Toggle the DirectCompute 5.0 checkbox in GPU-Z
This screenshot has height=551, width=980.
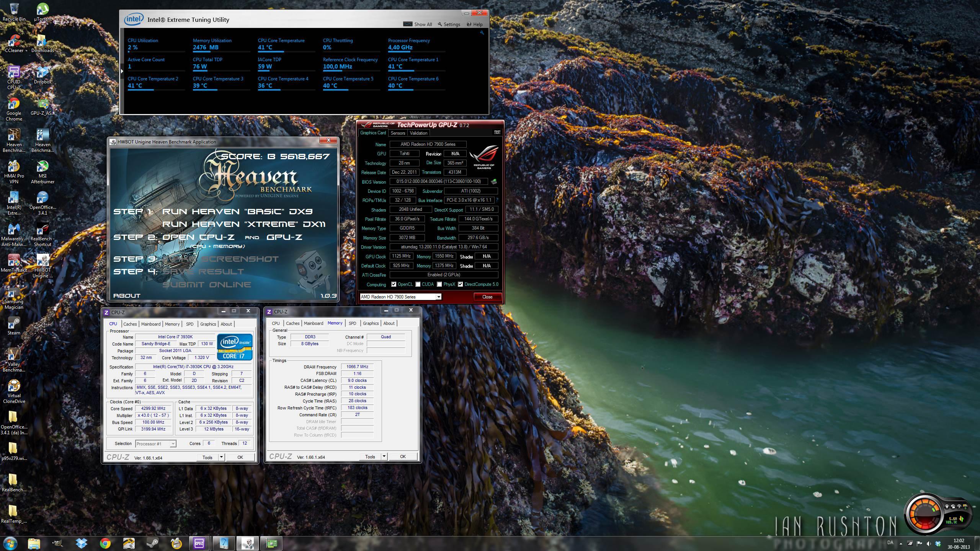[x=460, y=284]
